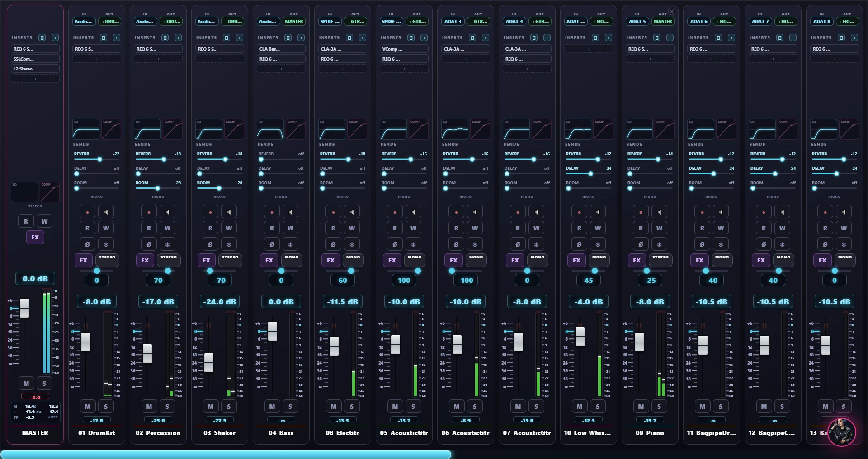This screenshot has width=868, height=459.
Task: Open the EQ curve thumbnail on 06_AcousticGtr
Action: [x=455, y=130]
